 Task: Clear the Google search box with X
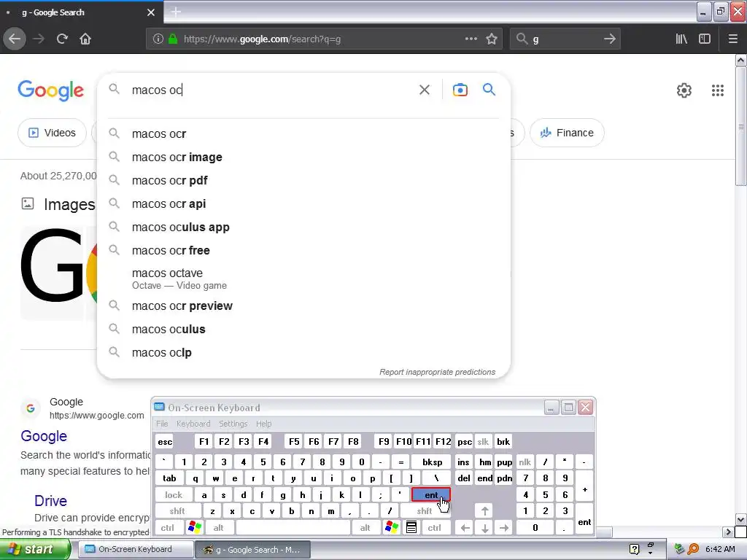[x=424, y=90]
